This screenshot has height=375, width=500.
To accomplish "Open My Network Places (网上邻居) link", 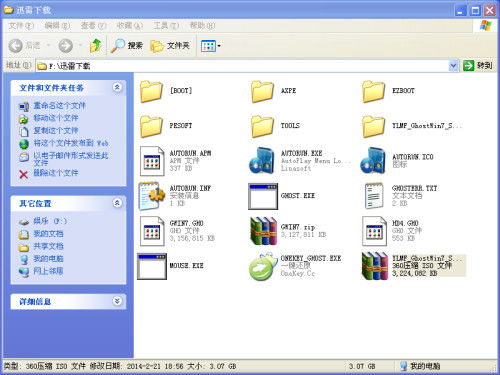I will 48,271.
